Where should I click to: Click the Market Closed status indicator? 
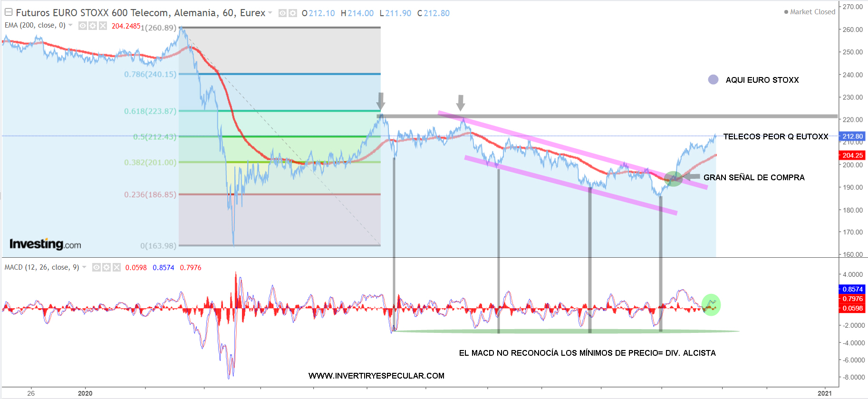coord(810,12)
